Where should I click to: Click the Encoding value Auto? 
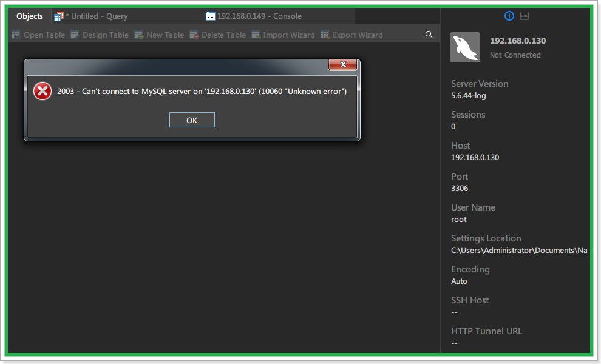click(459, 281)
